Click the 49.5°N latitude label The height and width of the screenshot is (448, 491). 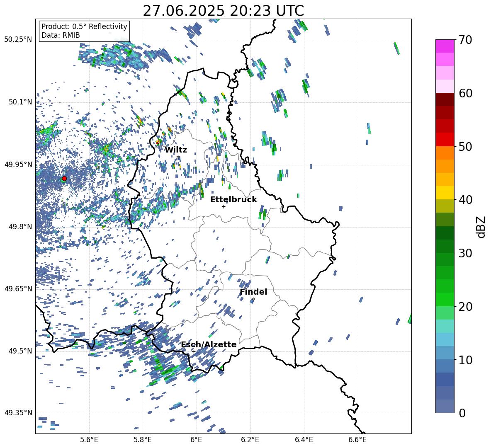click(20, 351)
